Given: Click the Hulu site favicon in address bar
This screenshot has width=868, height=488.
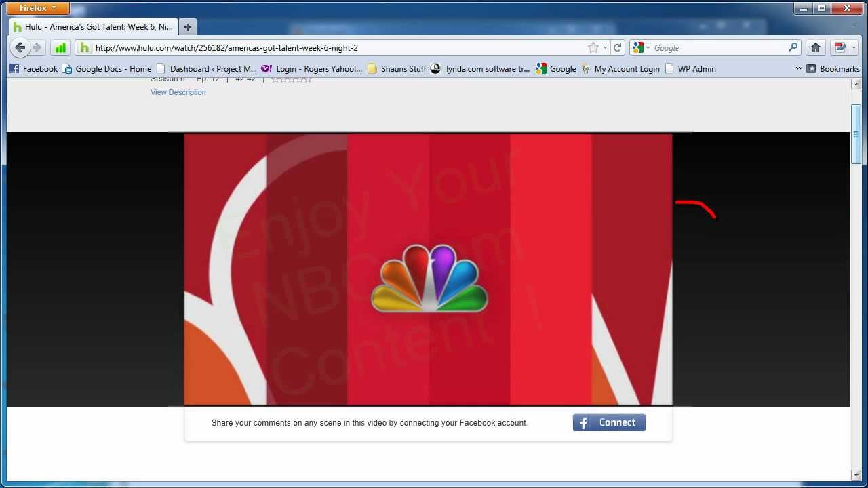Looking at the screenshot, I should [84, 47].
